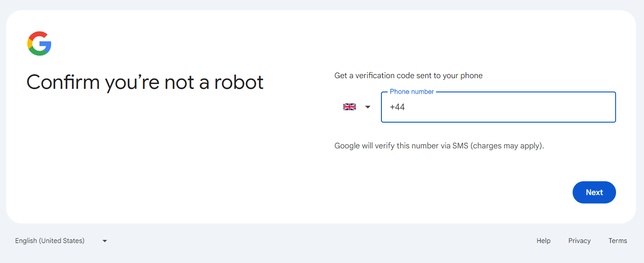Open the Privacy link in the footer
The image size is (644, 263).
[x=579, y=241]
